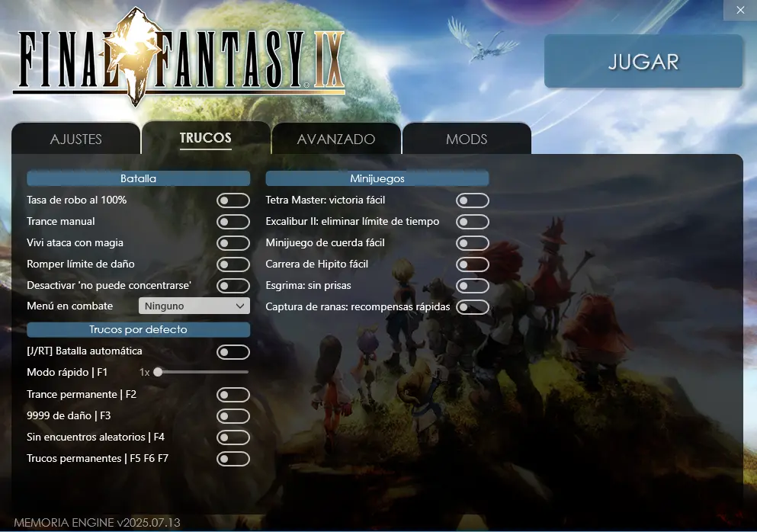Viewport: 757px width, 532px height.
Task: Toggle 'Carrera de Hipito fácil'
Action: click(x=472, y=264)
